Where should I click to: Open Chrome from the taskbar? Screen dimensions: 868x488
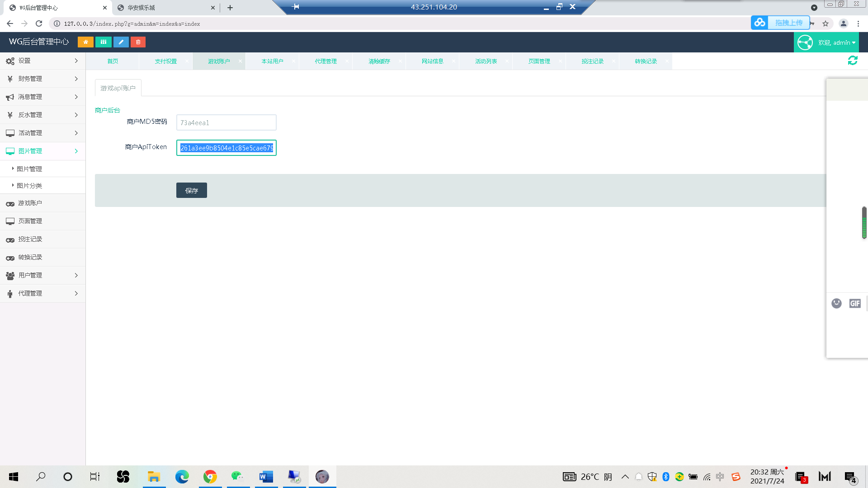[210, 477]
